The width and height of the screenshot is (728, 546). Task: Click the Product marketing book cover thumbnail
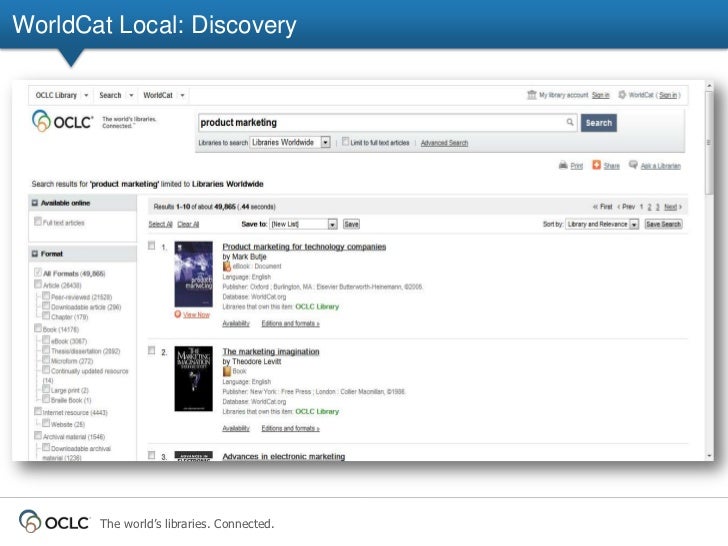point(194,274)
